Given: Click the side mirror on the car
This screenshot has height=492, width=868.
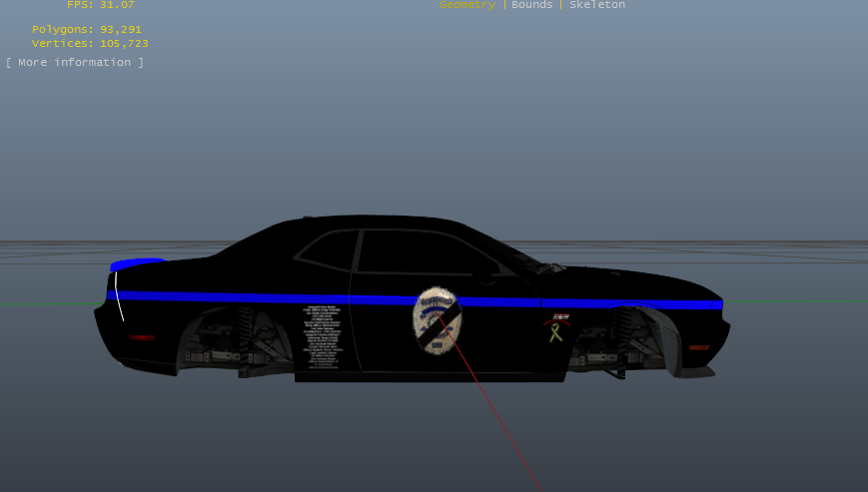Looking at the screenshot, I should pos(486,269).
